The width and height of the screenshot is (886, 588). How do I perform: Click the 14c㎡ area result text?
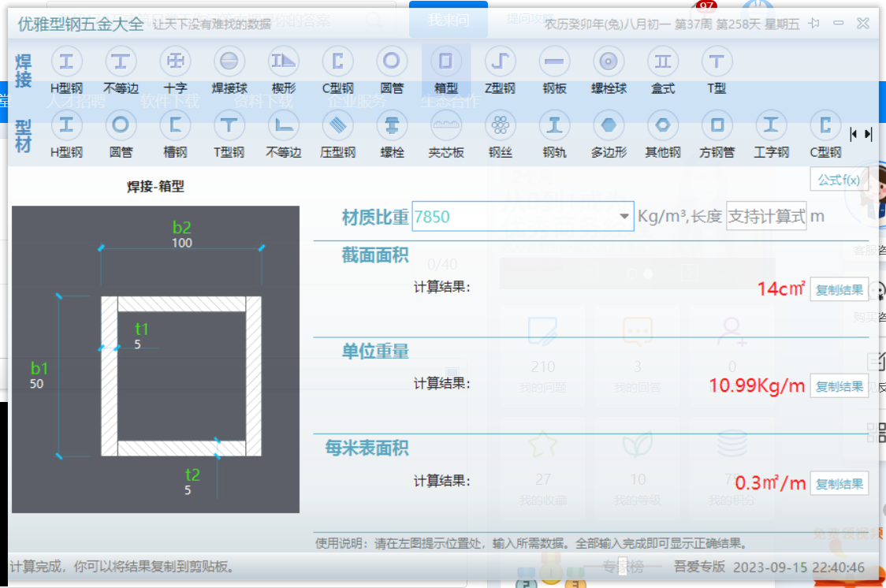(x=781, y=289)
